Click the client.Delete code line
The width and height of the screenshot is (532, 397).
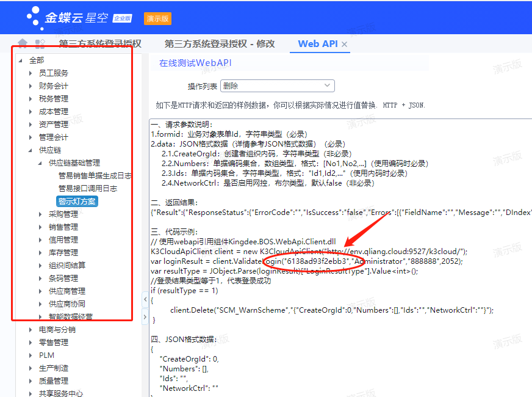332,310
